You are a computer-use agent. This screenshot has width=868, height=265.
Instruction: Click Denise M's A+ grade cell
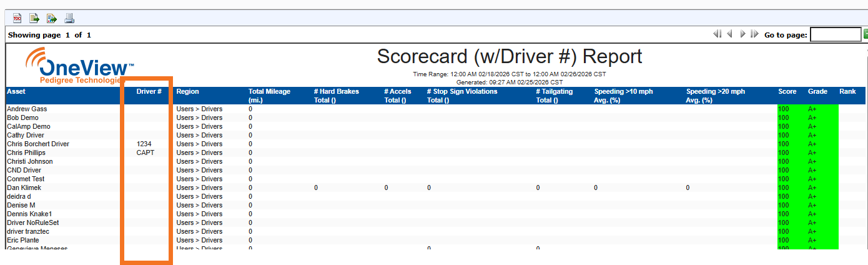click(812, 205)
